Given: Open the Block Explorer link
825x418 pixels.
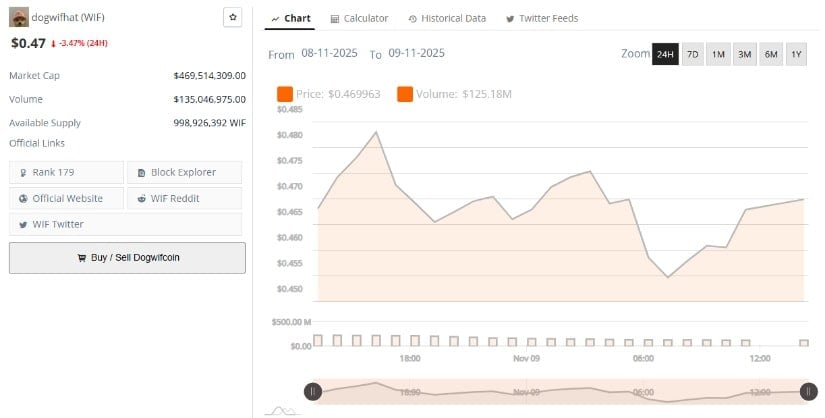Looking at the screenshot, I should pyautogui.click(x=184, y=172).
